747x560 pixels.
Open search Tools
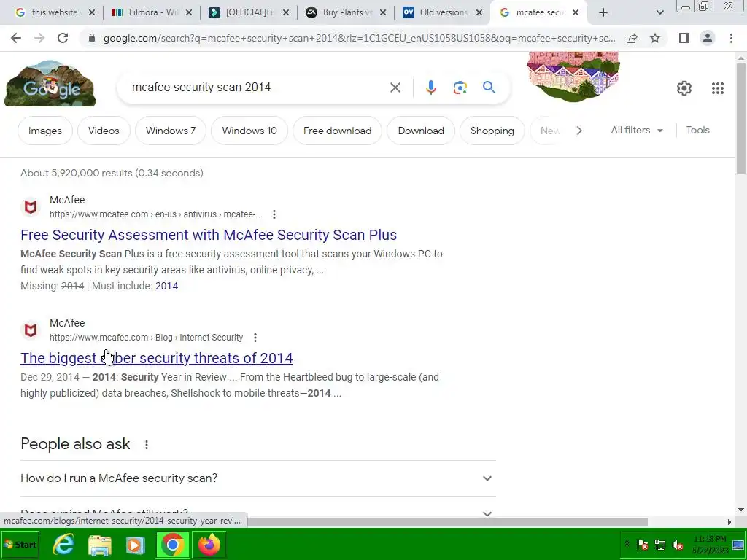(697, 130)
